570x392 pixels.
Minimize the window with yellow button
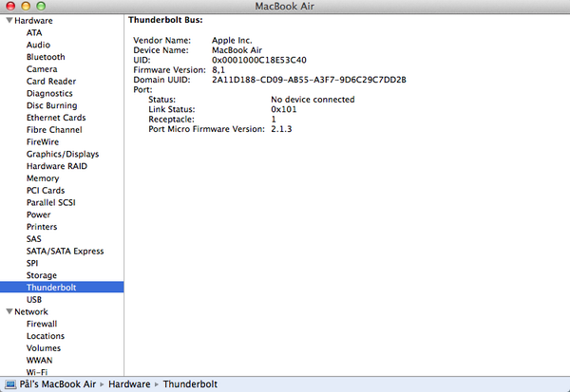(x=26, y=6)
